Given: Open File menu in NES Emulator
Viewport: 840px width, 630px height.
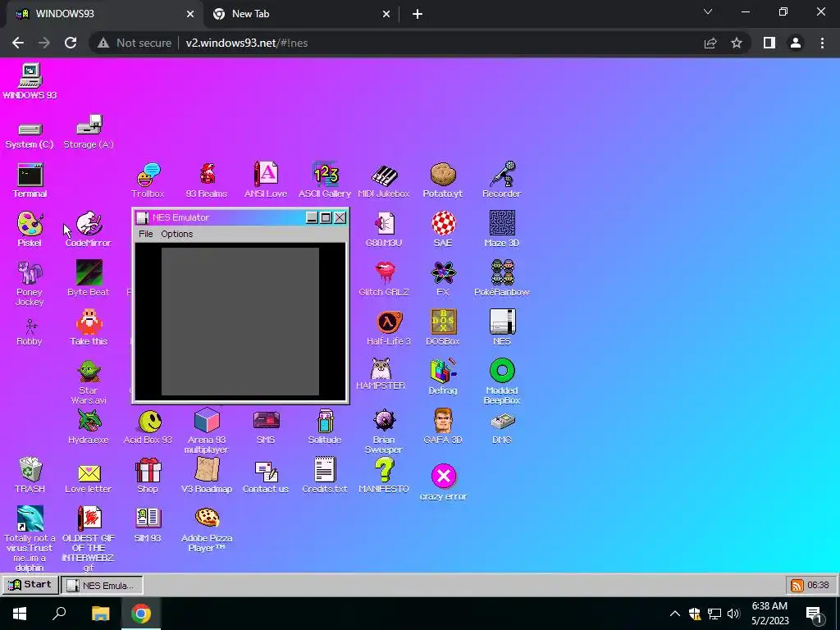Looking at the screenshot, I should pyautogui.click(x=146, y=234).
